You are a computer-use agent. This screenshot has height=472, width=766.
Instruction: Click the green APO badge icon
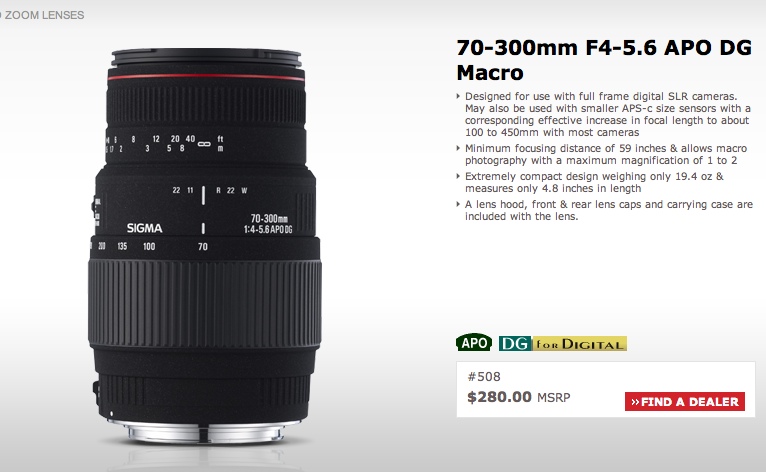click(x=474, y=343)
